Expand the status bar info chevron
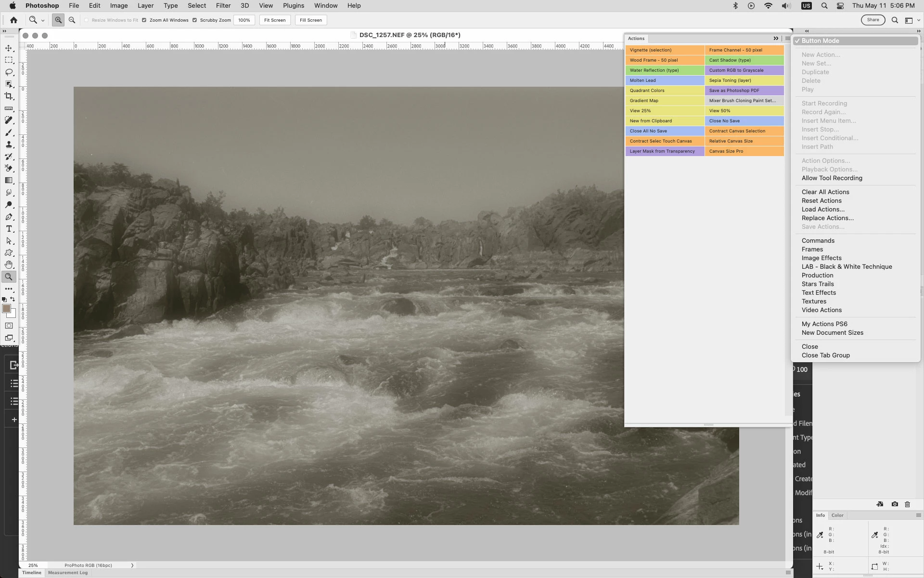The height and width of the screenshot is (578, 924). pyautogui.click(x=132, y=565)
